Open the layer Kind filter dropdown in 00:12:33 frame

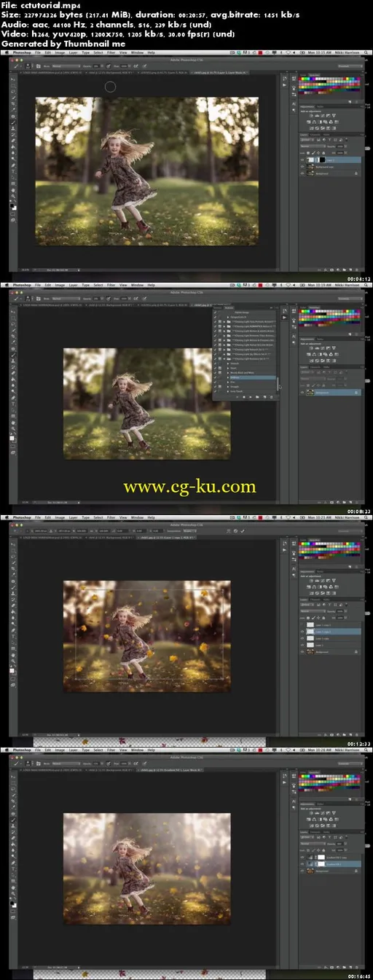[307, 605]
